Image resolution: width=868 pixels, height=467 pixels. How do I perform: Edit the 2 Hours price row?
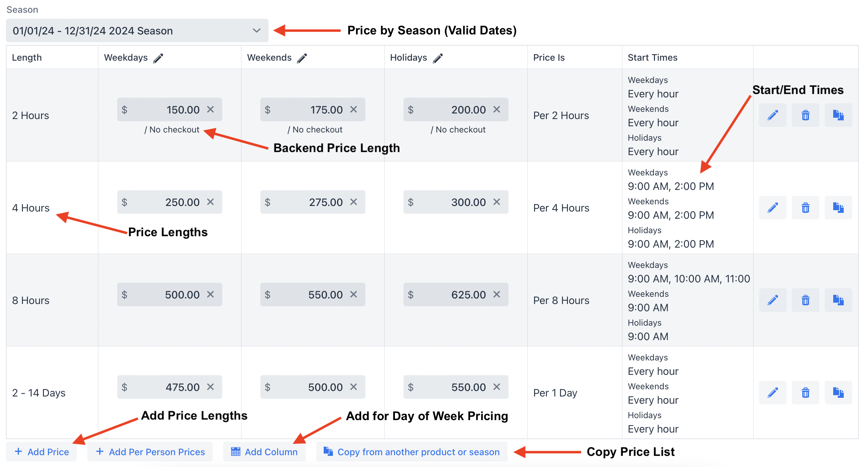773,115
